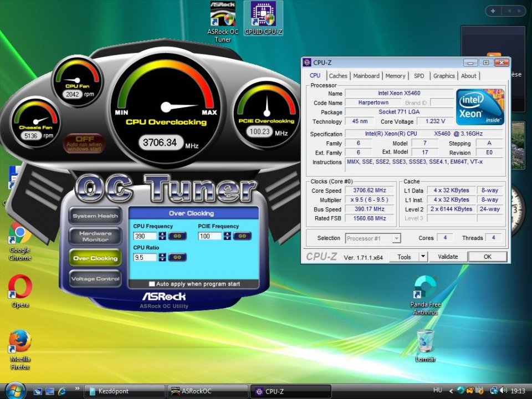Expand the quick launch overflow chevron
Viewport: 532px width, 399px height.
click(77, 389)
